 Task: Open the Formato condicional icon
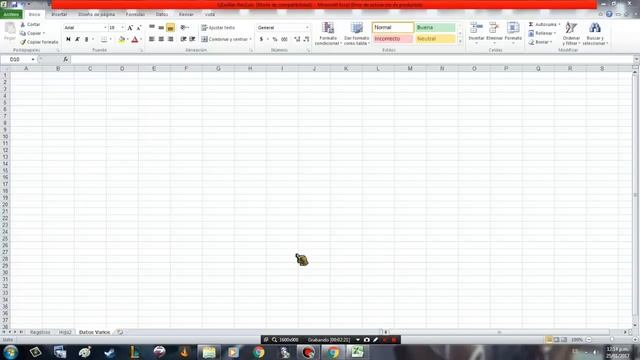click(328, 28)
